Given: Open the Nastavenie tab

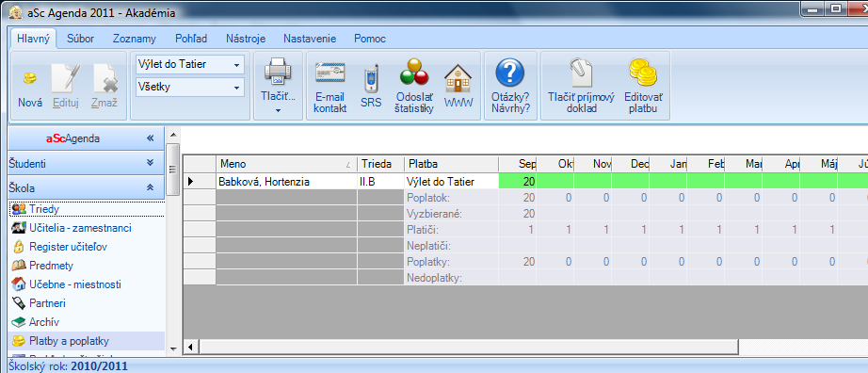Looking at the screenshot, I should [310, 39].
